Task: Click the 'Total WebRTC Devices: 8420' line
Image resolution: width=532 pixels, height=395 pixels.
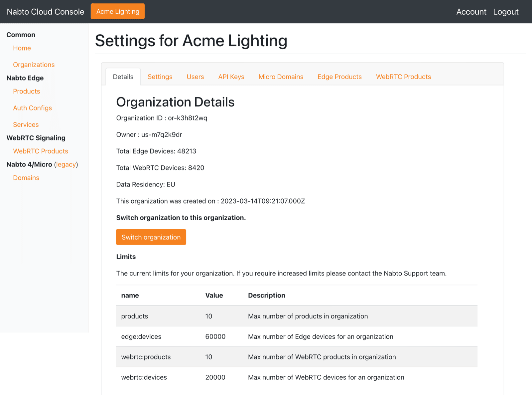Action: pos(160,168)
